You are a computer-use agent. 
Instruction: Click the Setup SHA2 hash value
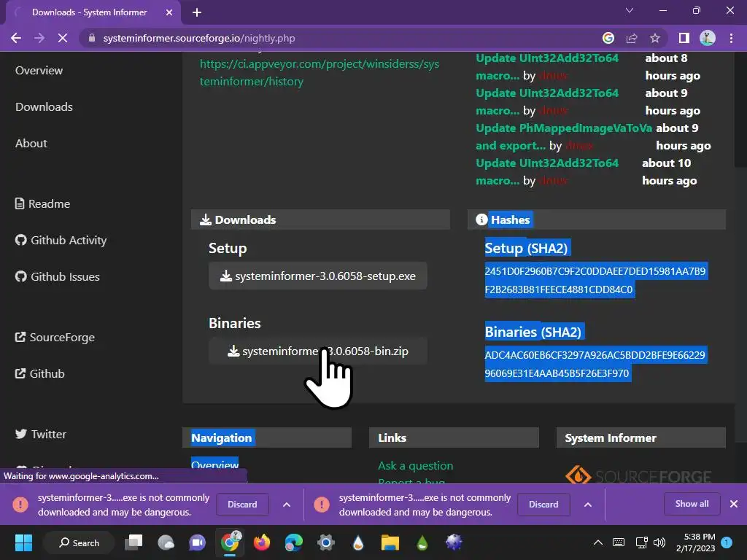[595, 280]
